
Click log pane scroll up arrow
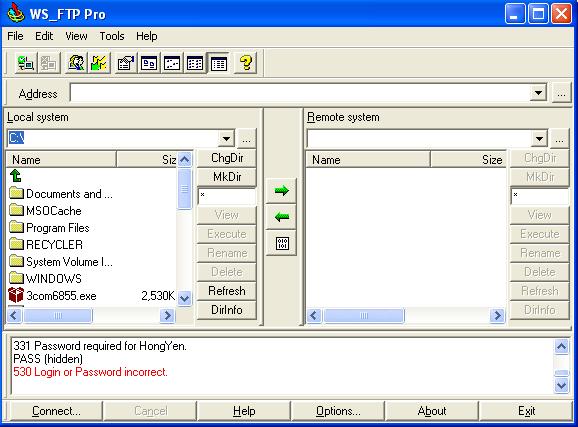[x=561, y=346]
